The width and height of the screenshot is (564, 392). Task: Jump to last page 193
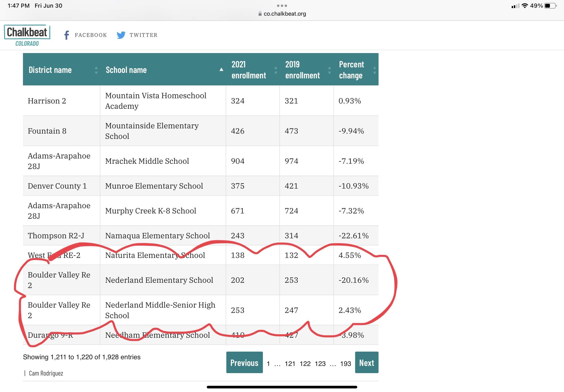346,364
